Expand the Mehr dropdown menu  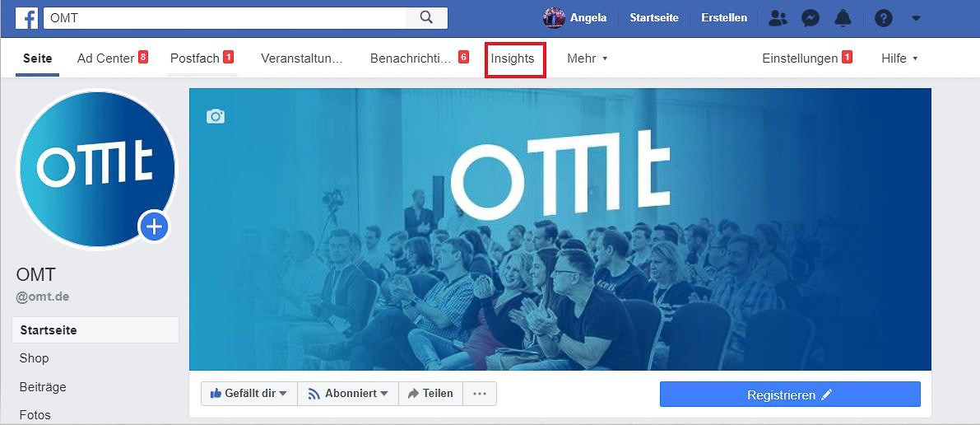[x=587, y=58]
